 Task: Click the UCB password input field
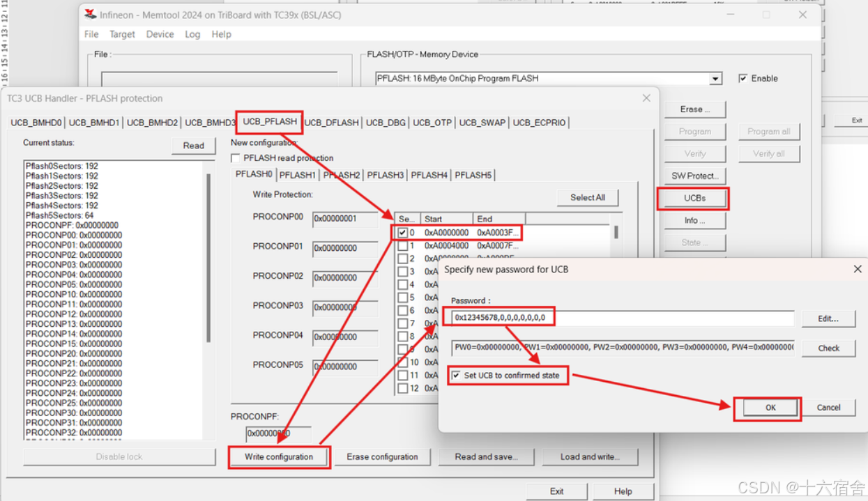coord(622,318)
